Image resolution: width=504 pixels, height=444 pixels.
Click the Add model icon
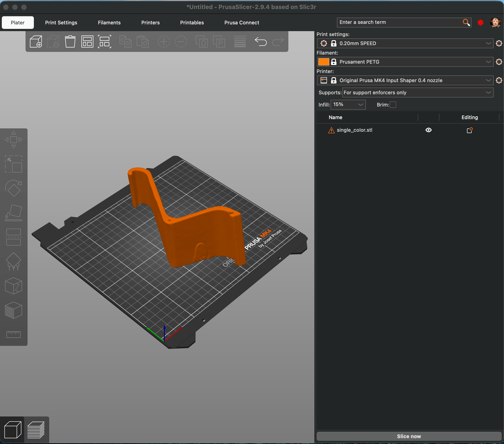pos(36,41)
